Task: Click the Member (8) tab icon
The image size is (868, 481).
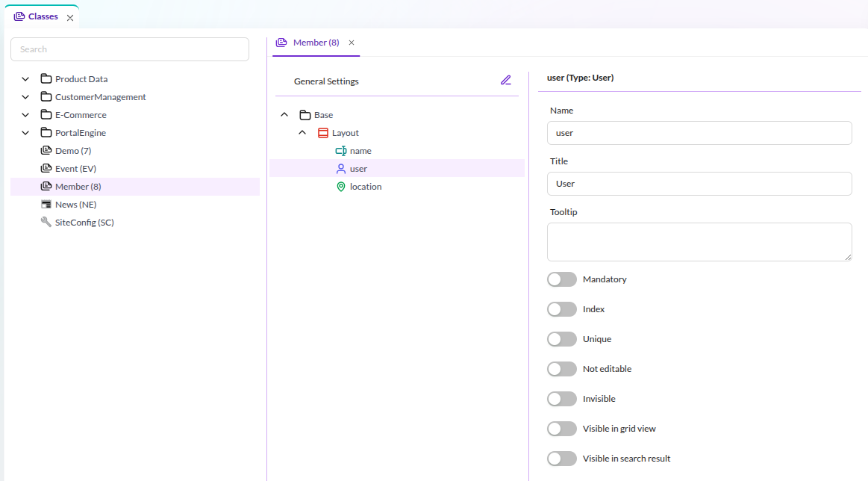Action: tap(281, 43)
